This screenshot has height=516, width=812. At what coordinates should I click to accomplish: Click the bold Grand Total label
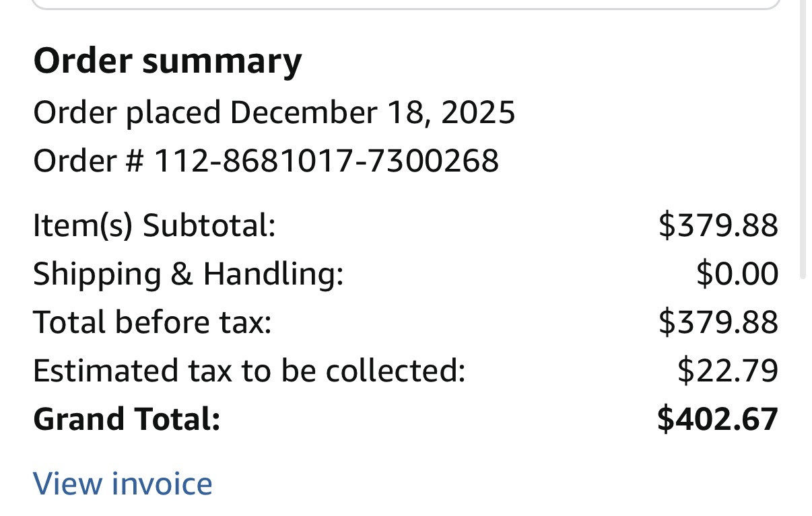click(x=127, y=419)
